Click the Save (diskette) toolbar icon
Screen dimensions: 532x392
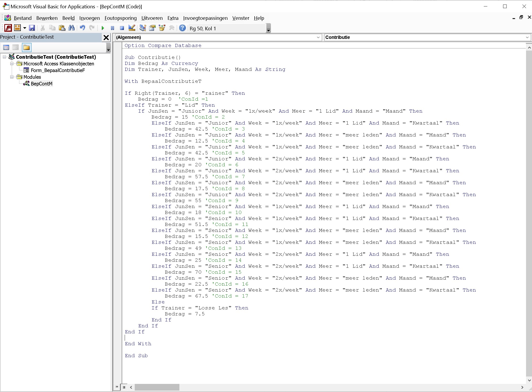[32, 28]
